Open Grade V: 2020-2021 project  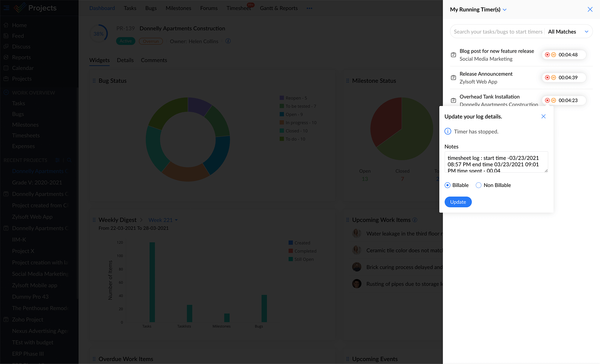37,183
